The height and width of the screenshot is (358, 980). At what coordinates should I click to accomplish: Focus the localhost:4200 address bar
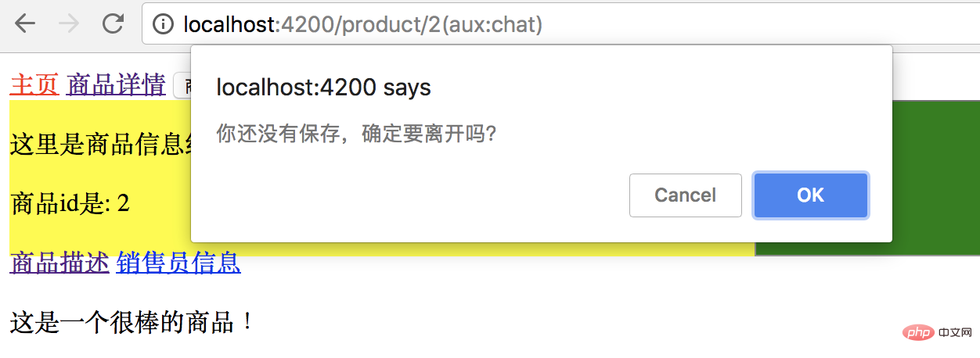click(x=560, y=25)
